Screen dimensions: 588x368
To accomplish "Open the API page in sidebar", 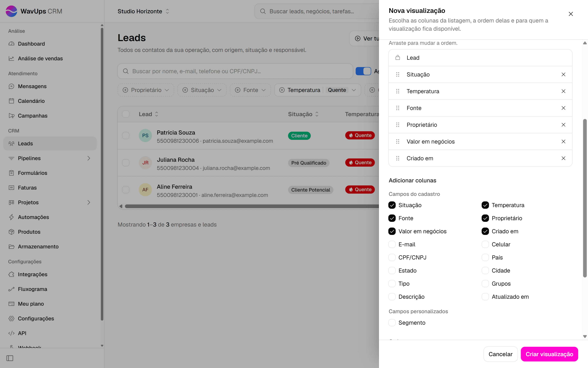I will pos(50,333).
